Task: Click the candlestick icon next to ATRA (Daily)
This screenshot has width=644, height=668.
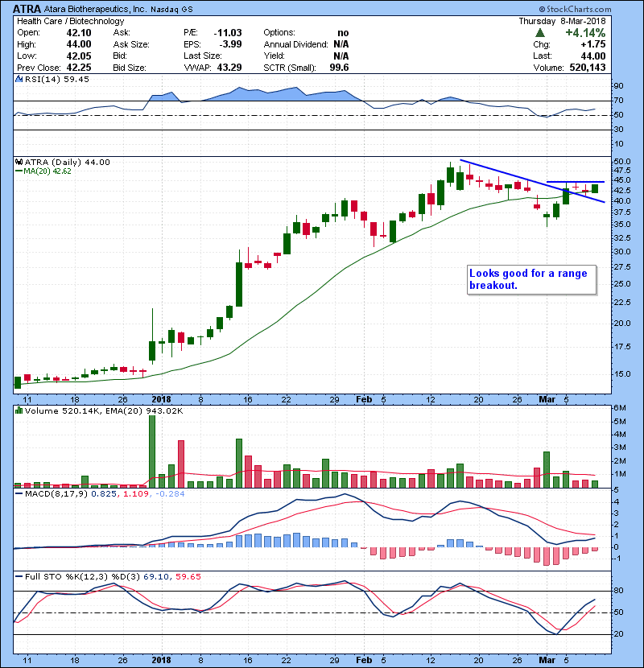Action: pos(19,162)
